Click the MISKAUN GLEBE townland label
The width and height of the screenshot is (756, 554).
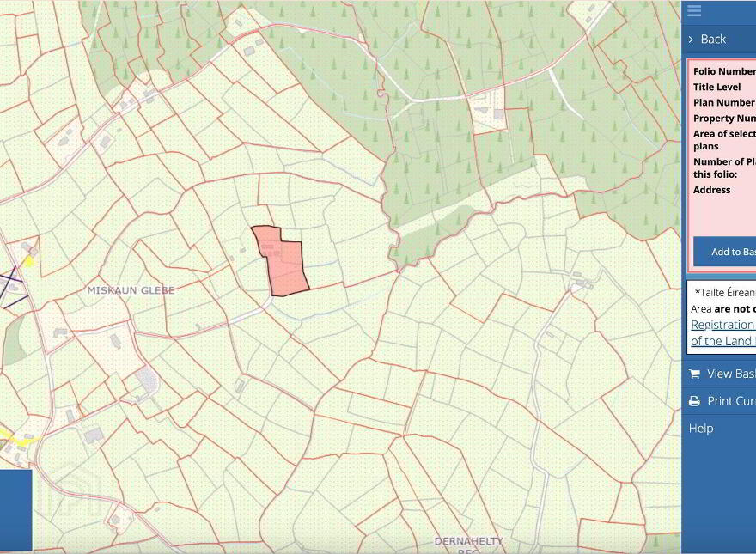click(131, 290)
